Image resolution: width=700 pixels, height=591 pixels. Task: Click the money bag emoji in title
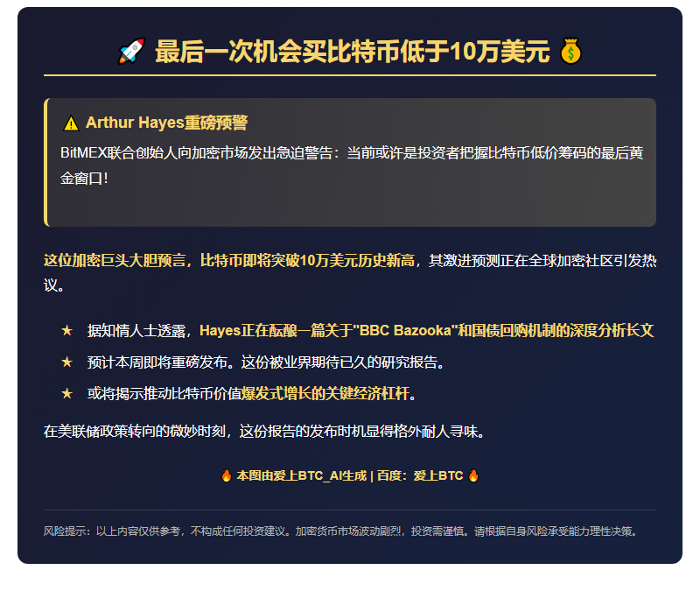[571, 51]
